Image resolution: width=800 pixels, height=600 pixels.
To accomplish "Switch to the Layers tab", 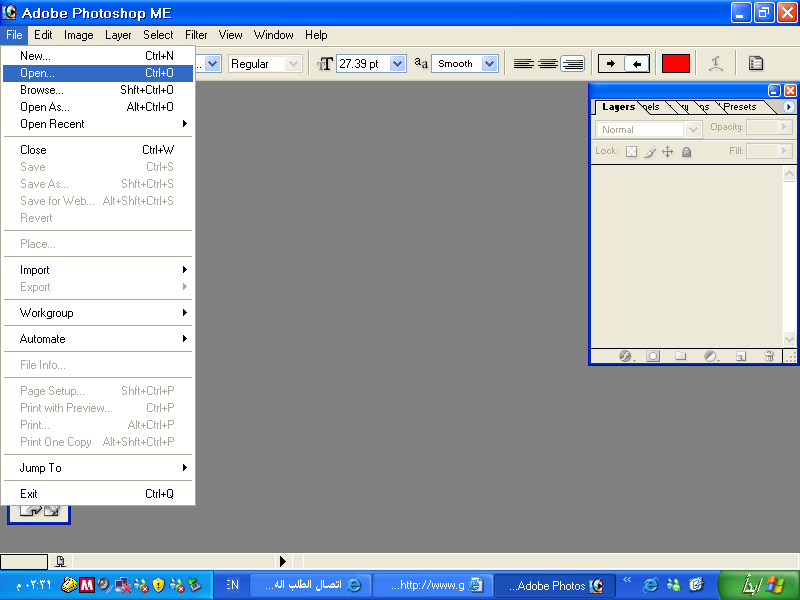I will tap(618, 107).
